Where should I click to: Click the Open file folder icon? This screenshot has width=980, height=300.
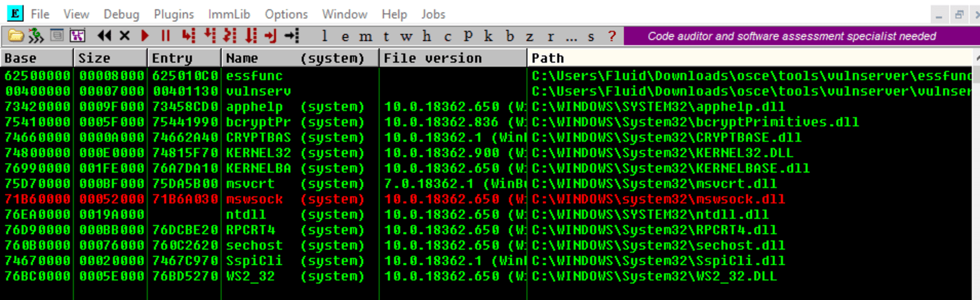(x=16, y=36)
